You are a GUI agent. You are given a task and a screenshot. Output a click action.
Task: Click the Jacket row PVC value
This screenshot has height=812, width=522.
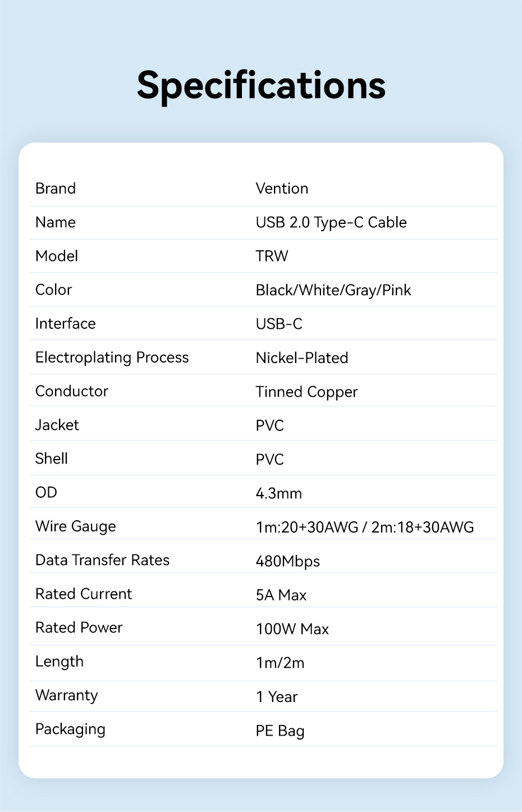pyautogui.click(x=270, y=426)
